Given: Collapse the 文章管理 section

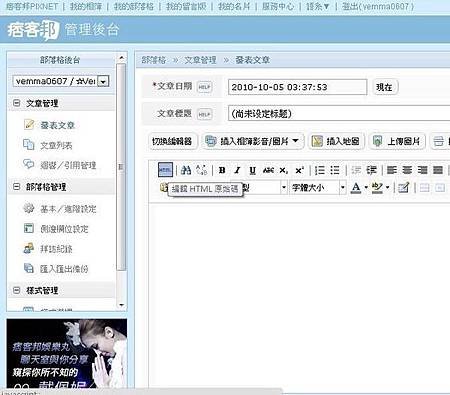Looking at the screenshot, I should [x=16, y=103].
